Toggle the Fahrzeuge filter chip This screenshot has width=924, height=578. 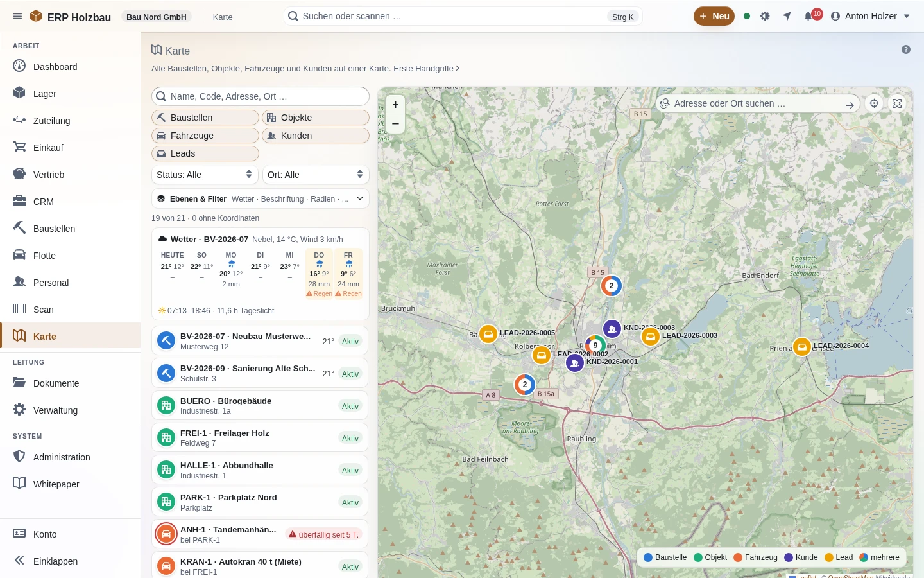click(205, 136)
